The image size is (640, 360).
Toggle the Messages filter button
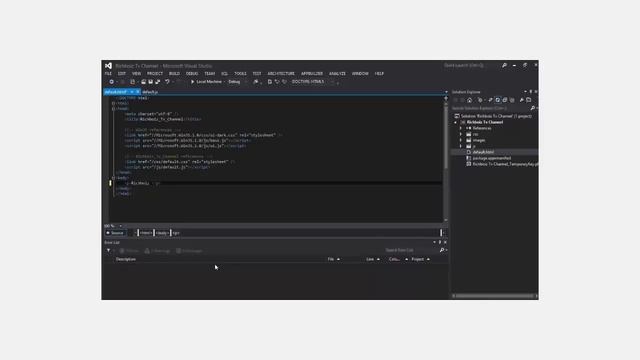(x=189, y=251)
